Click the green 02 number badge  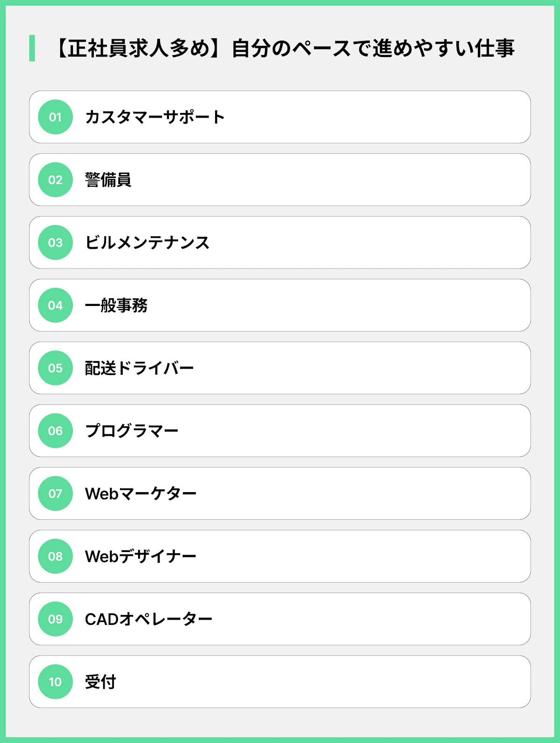point(55,180)
